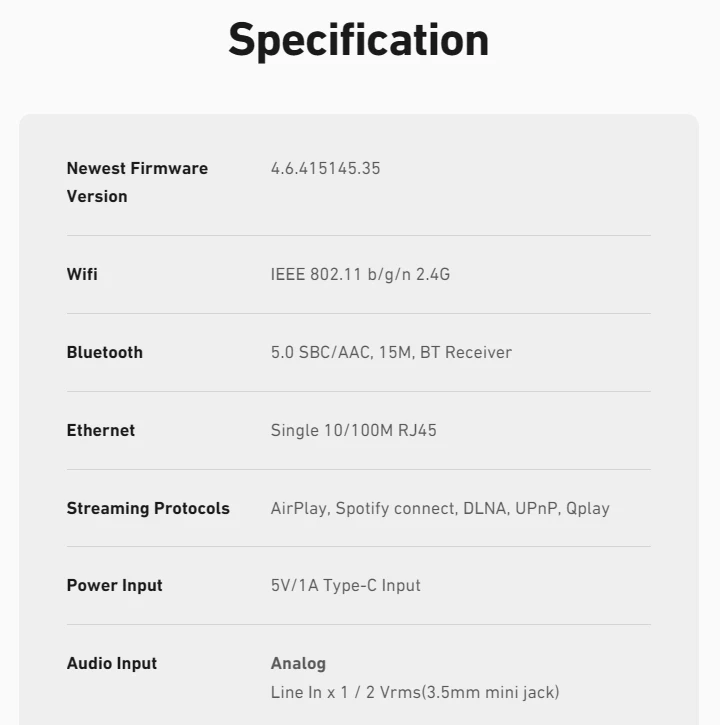This screenshot has height=725, width=720.
Task: Select the Power Input label
Action: (115, 585)
